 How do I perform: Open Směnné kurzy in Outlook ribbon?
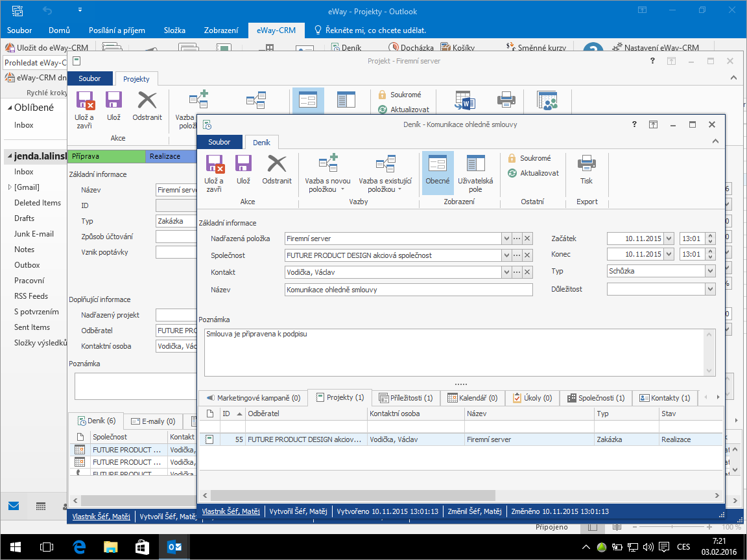[x=536, y=47]
